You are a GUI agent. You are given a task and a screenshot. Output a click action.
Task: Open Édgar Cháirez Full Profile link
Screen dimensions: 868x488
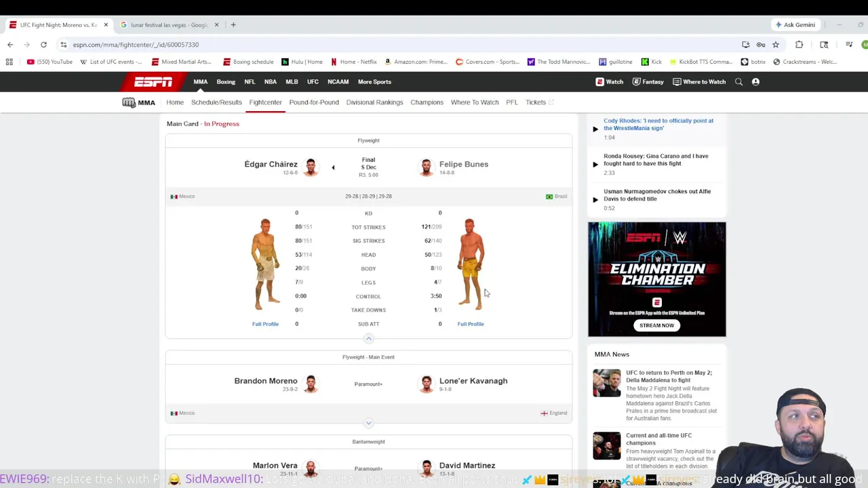point(265,324)
